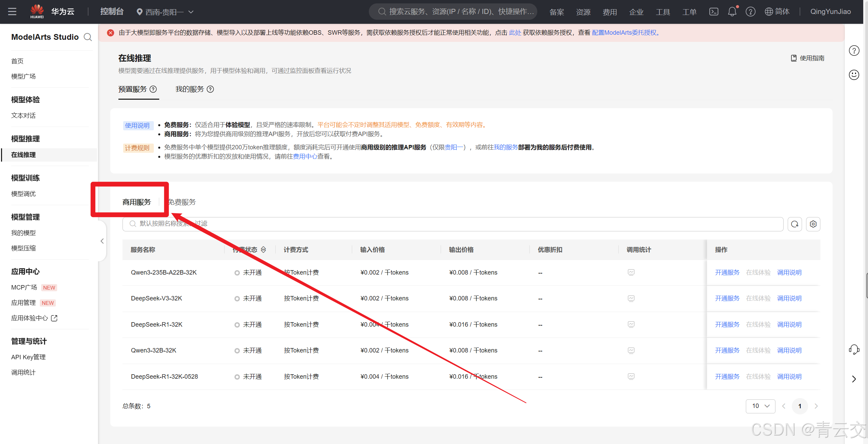
Task: Open the hamburger main menu
Action: [12, 12]
